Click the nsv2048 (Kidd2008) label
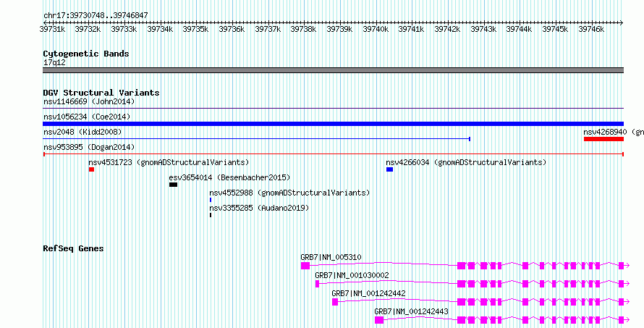 pos(82,132)
